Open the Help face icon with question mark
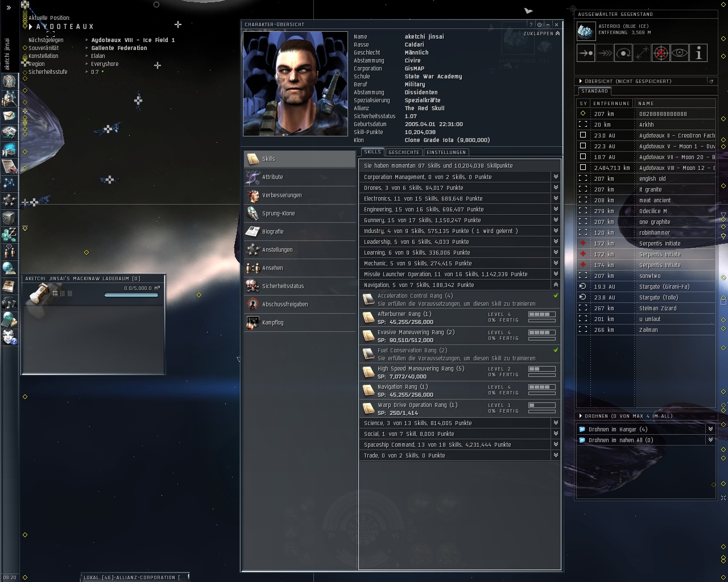 [9, 336]
